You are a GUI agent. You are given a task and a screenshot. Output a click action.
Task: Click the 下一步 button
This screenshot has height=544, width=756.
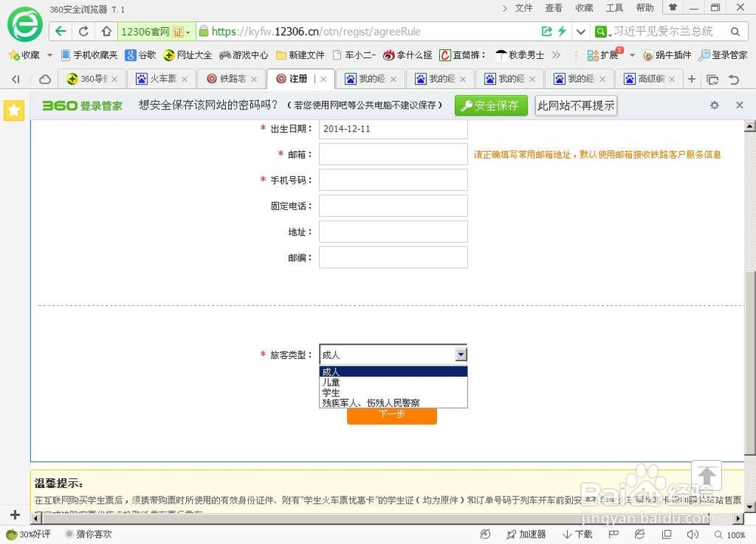pos(392,416)
